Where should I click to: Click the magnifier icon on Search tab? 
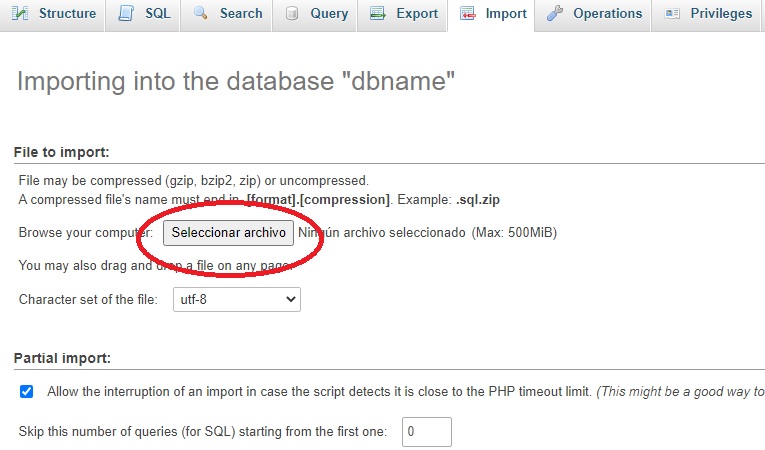(x=201, y=13)
